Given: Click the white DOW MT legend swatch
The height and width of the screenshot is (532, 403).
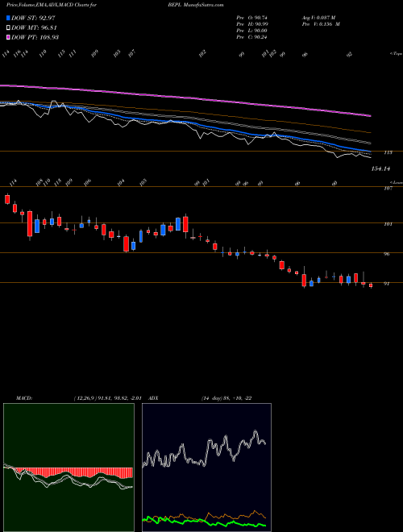Looking at the screenshot, I should click(9, 27).
